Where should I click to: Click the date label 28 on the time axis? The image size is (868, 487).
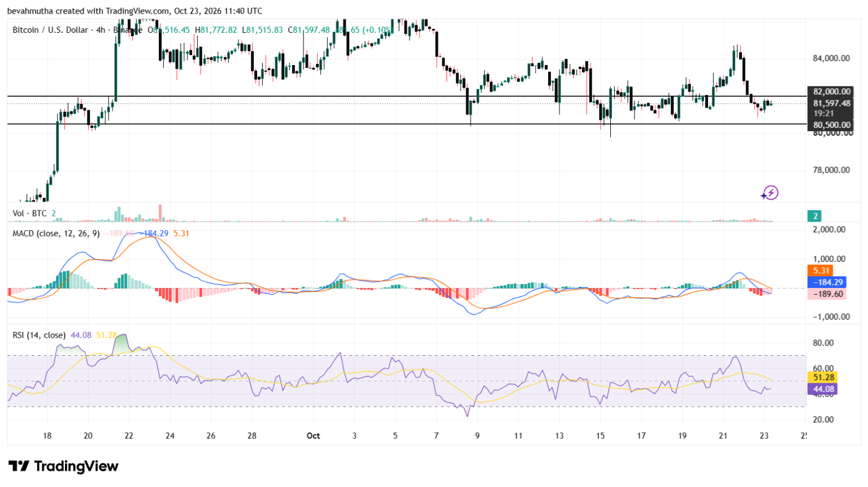[x=252, y=436]
